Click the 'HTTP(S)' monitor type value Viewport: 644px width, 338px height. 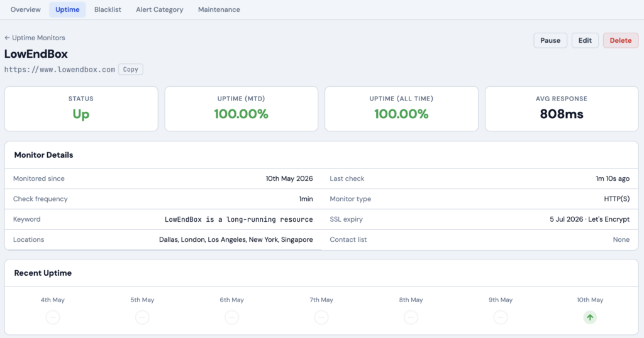(616, 199)
